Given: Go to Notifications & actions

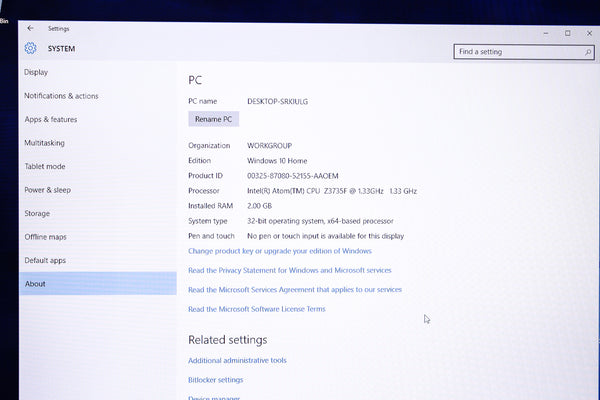Looking at the screenshot, I should tap(61, 96).
